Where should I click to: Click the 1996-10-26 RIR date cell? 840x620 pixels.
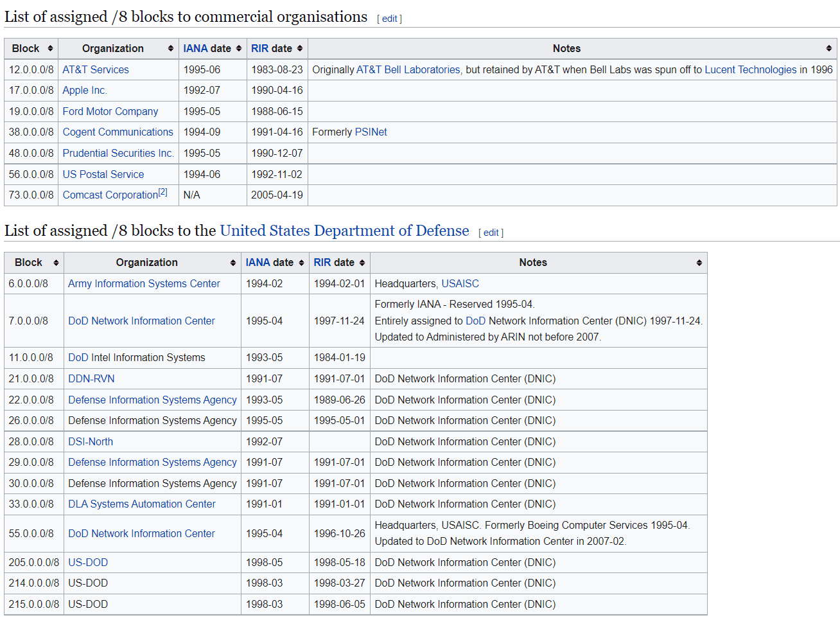click(340, 534)
